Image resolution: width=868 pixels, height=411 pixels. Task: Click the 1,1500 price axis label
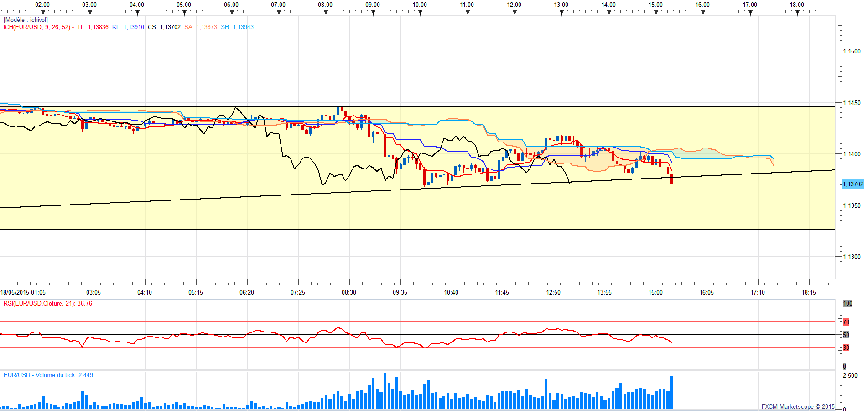(x=852, y=52)
